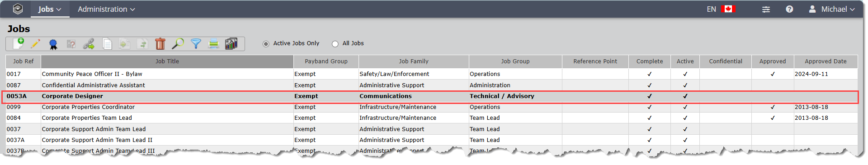Click the trash can delete icon
The width and height of the screenshot is (868, 165).
coord(160,44)
